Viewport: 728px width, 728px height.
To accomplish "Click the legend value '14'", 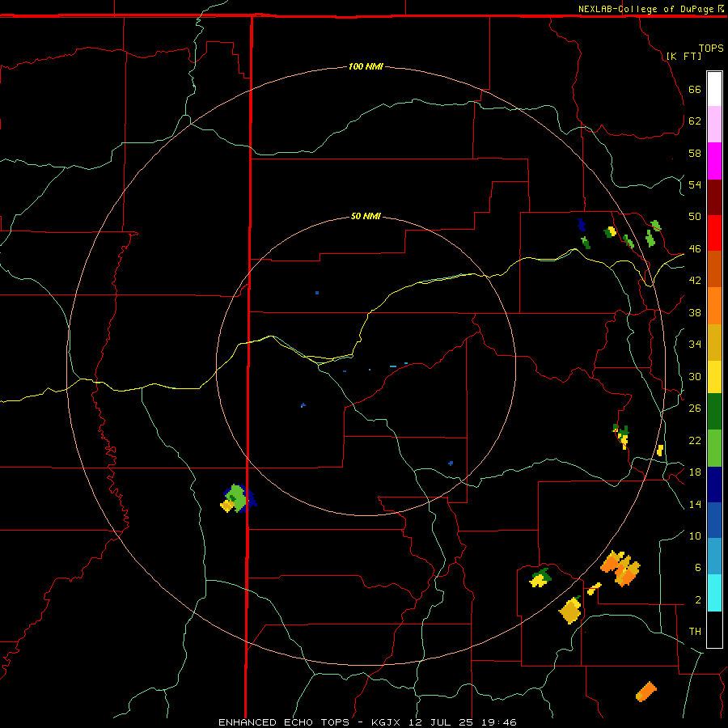I will click(x=695, y=504).
